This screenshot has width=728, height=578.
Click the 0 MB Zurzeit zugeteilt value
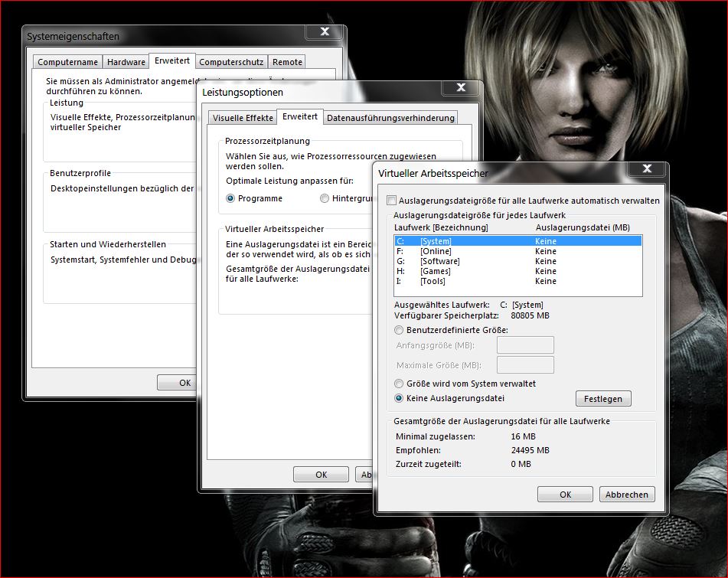coord(521,464)
